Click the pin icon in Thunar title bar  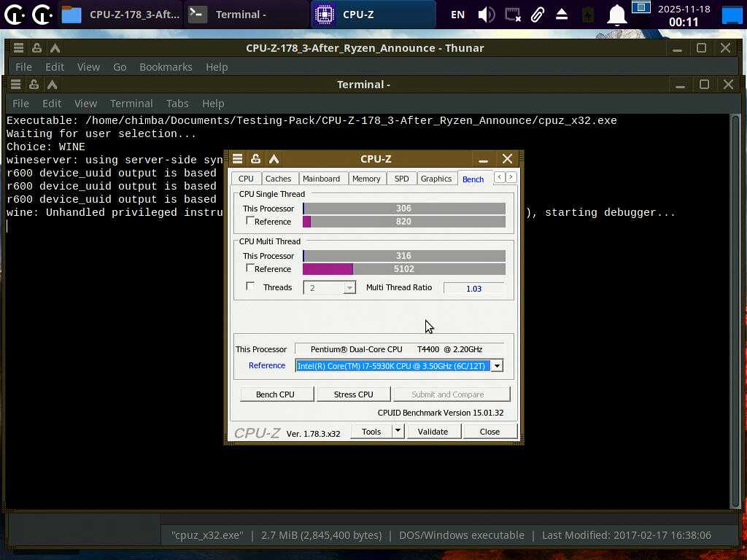(36, 47)
